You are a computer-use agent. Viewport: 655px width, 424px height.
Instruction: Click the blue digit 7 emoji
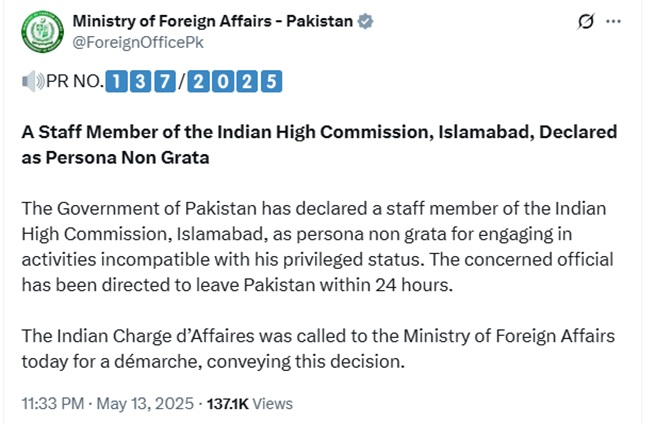[x=163, y=82]
